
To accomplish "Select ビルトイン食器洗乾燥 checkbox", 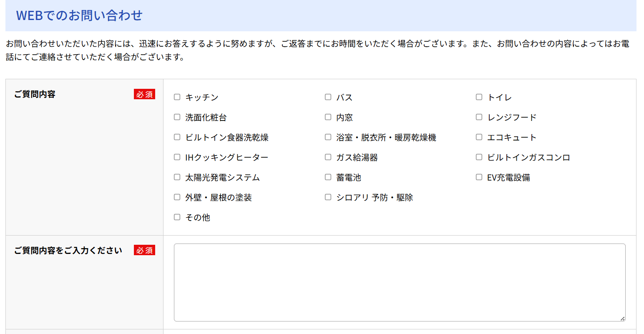I will pyautogui.click(x=177, y=137).
